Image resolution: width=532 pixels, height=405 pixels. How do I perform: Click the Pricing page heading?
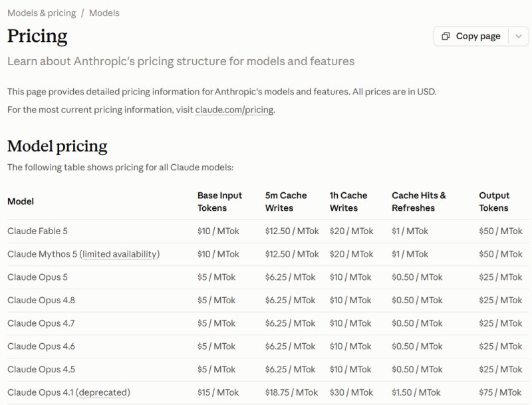(x=37, y=37)
